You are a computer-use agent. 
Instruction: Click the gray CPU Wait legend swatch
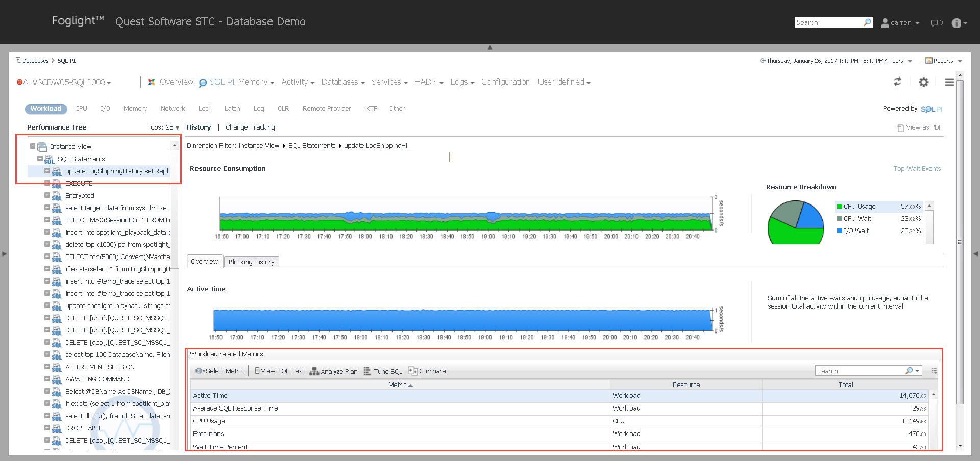[840, 219]
